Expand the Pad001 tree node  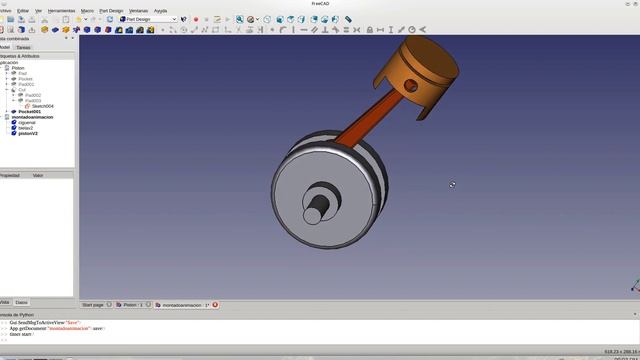7,84
